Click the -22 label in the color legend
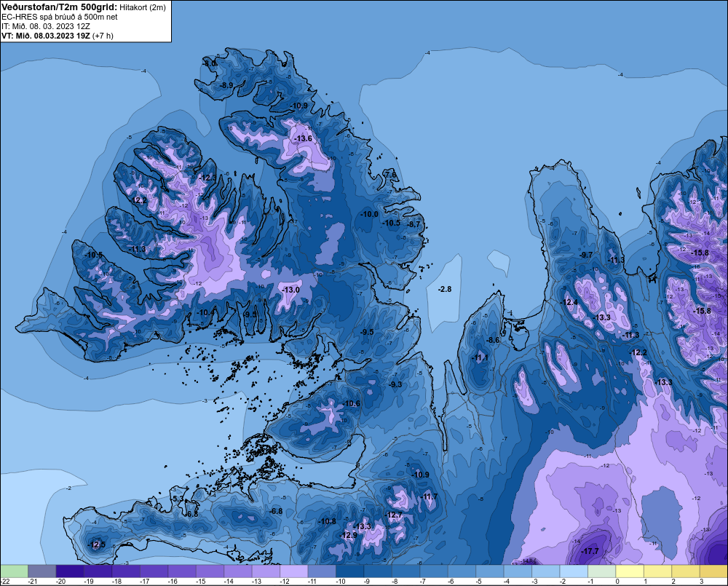 pyautogui.click(x=5, y=582)
